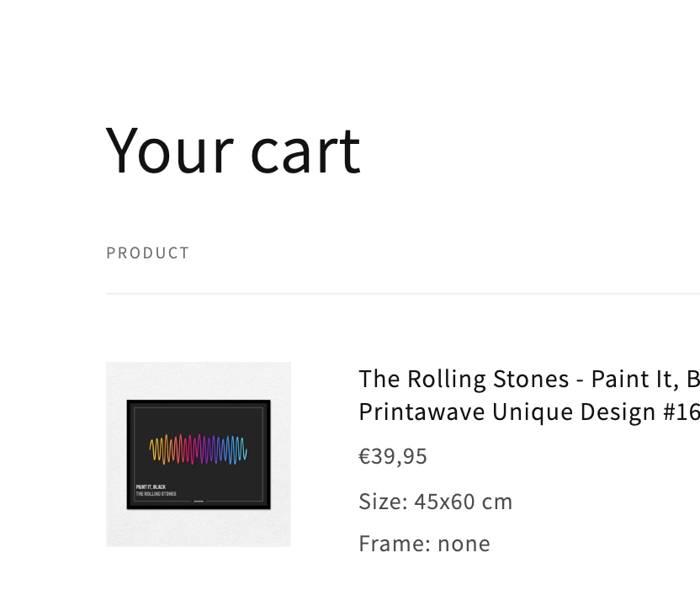Select the €39,95 price text
700x611 pixels.
click(x=393, y=456)
